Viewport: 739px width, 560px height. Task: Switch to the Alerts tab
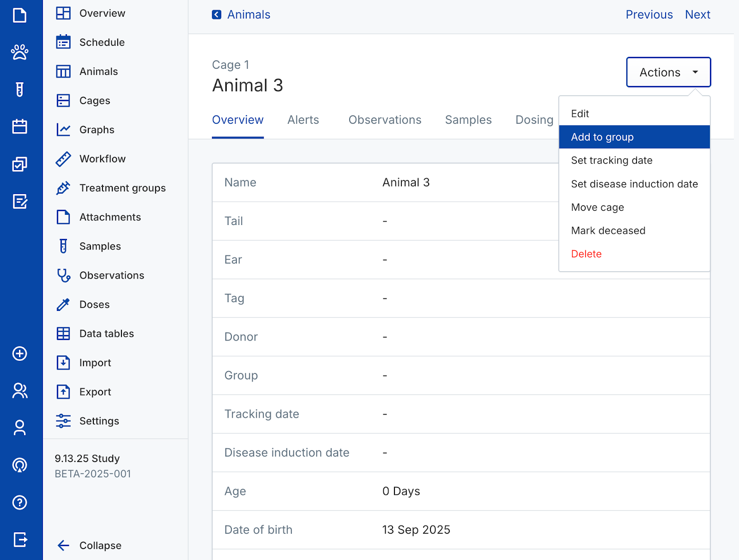click(303, 120)
